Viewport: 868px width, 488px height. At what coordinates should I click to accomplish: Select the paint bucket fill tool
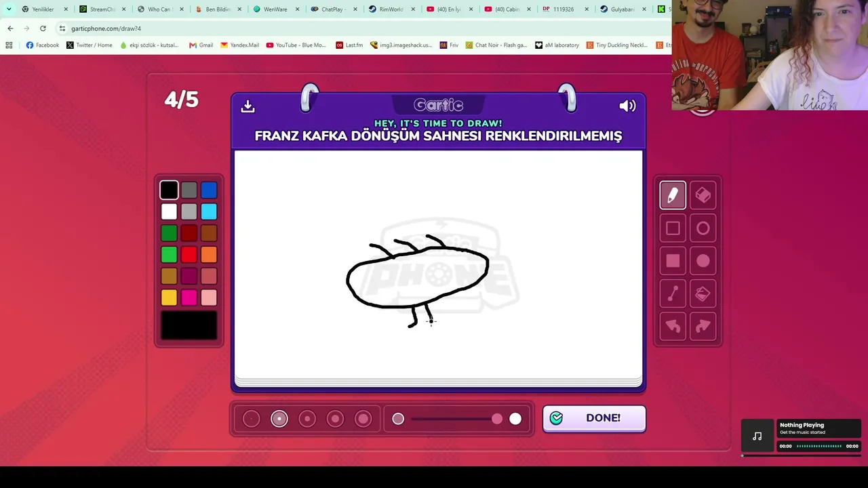click(x=703, y=293)
